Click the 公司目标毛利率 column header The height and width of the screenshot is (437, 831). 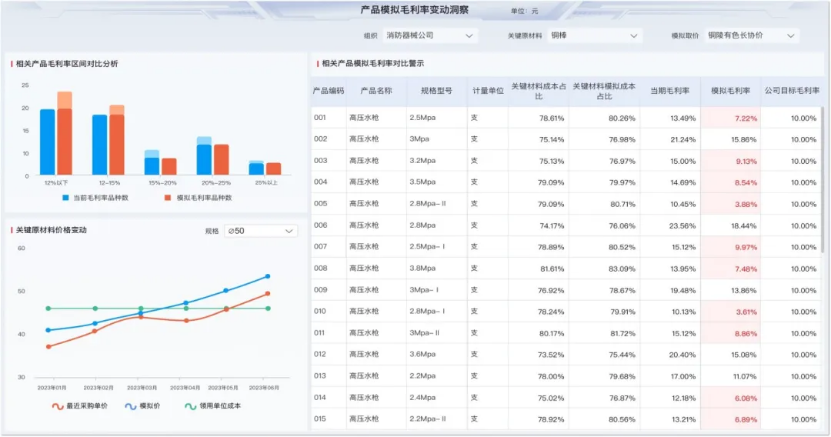coord(792,91)
